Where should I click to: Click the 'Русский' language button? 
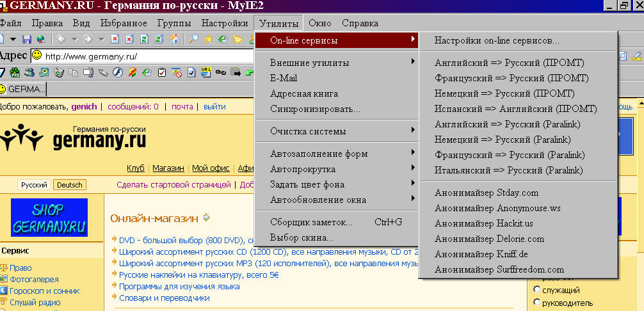[x=35, y=185]
